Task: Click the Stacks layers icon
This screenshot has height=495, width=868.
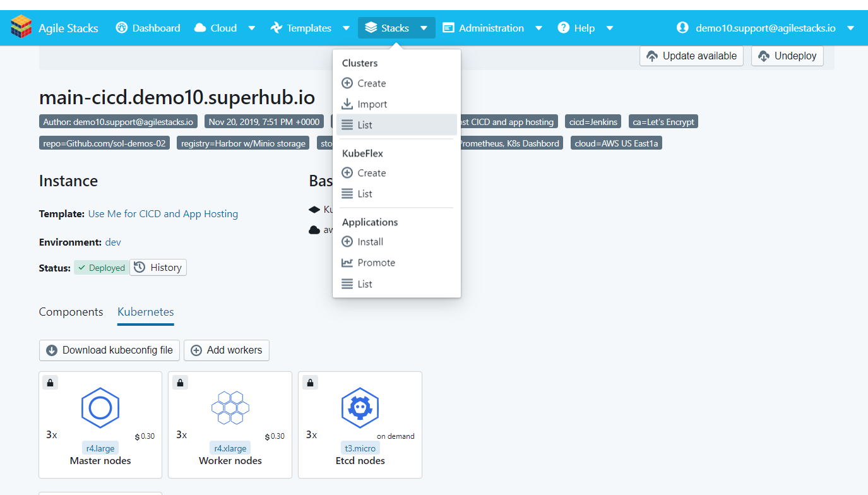Action: tap(371, 28)
